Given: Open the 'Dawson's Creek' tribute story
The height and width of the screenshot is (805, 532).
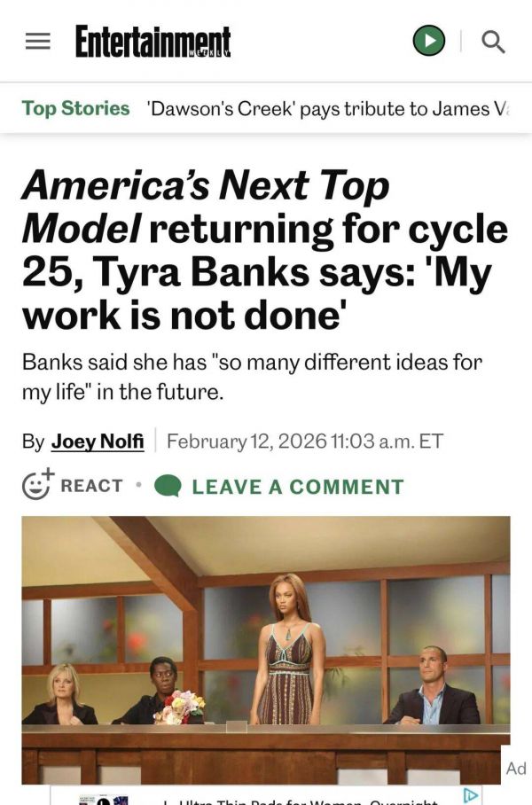Looking at the screenshot, I should pyautogui.click(x=330, y=109).
